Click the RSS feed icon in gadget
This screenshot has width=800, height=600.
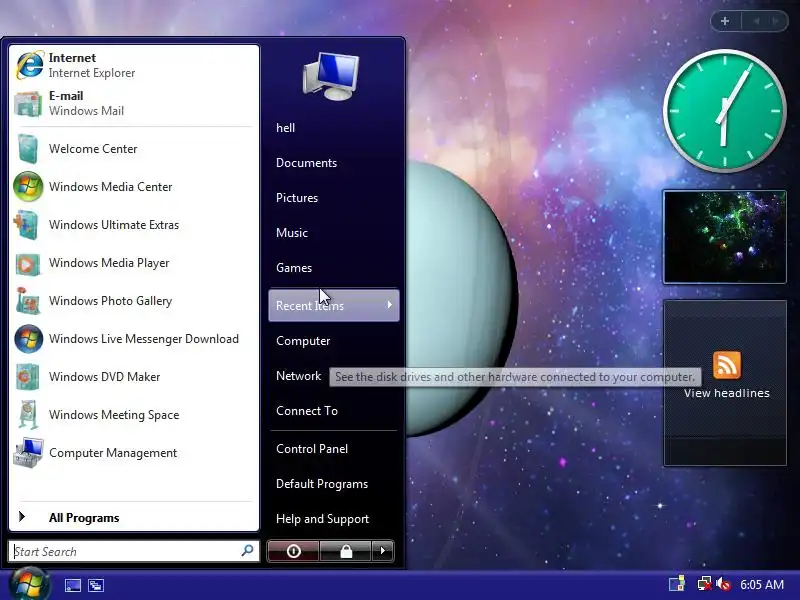[x=727, y=365]
